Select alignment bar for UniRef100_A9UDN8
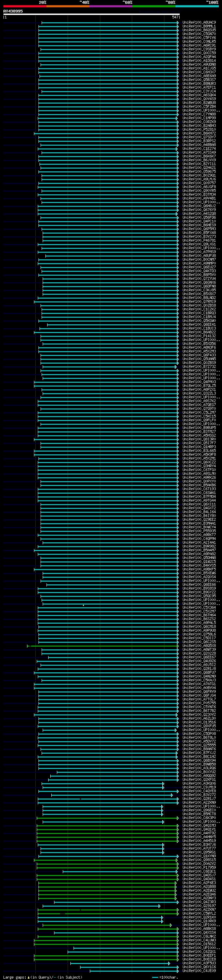The height and width of the screenshot is (980, 222). 110,65
